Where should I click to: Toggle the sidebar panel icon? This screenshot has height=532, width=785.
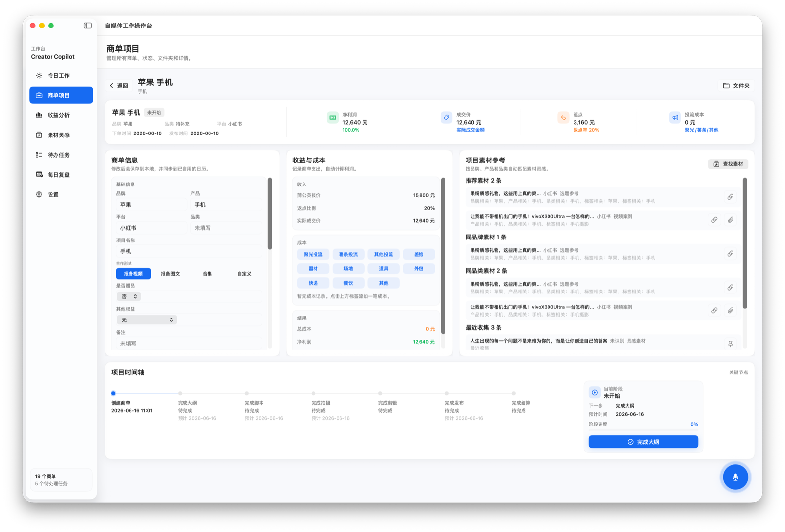pyautogui.click(x=87, y=26)
